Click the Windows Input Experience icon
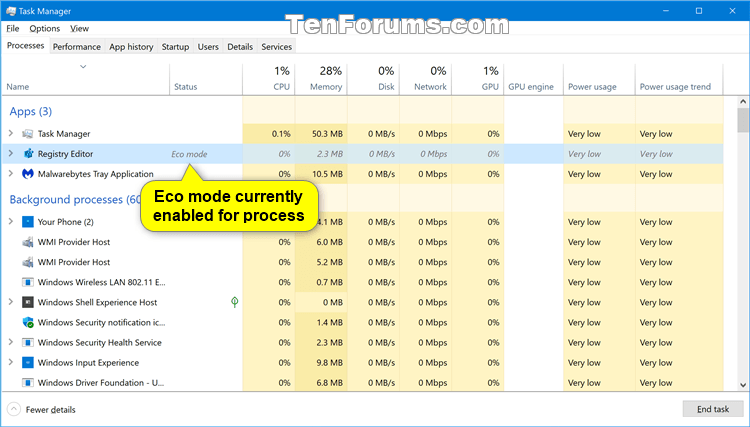The image size is (750, 427). (28, 362)
